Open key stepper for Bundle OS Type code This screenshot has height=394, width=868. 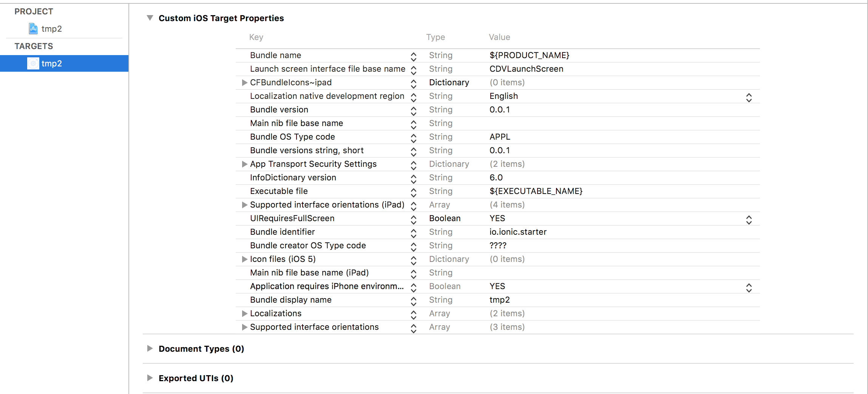(414, 138)
